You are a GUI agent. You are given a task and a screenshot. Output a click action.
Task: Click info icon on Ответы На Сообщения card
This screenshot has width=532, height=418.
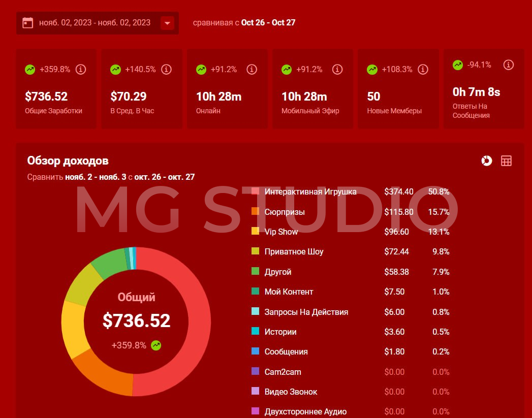point(508,65)
